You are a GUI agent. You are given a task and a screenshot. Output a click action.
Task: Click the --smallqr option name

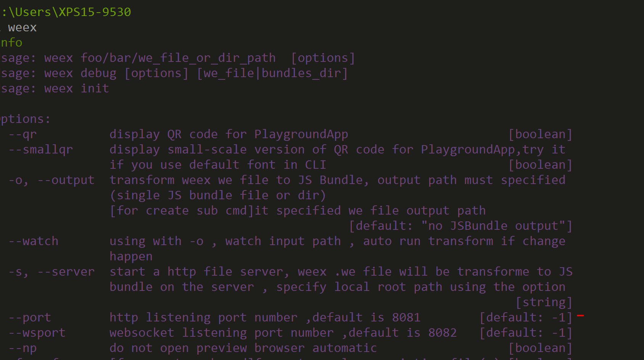tap(41, 150)
